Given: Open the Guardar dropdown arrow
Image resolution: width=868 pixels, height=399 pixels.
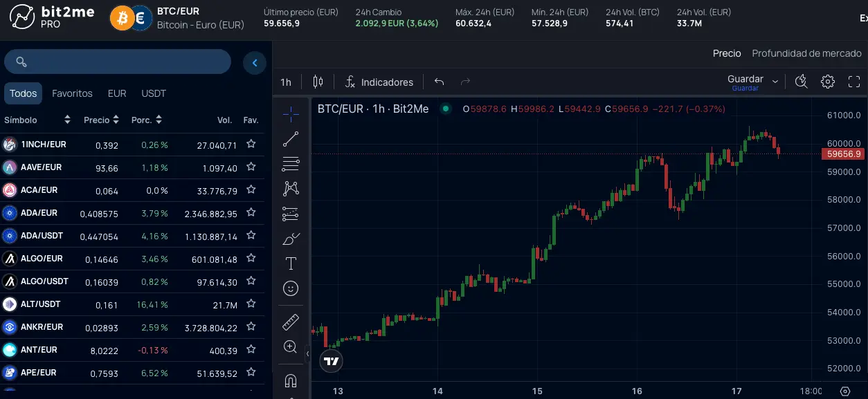Looking at the screenshot, I should pos(775,82).
